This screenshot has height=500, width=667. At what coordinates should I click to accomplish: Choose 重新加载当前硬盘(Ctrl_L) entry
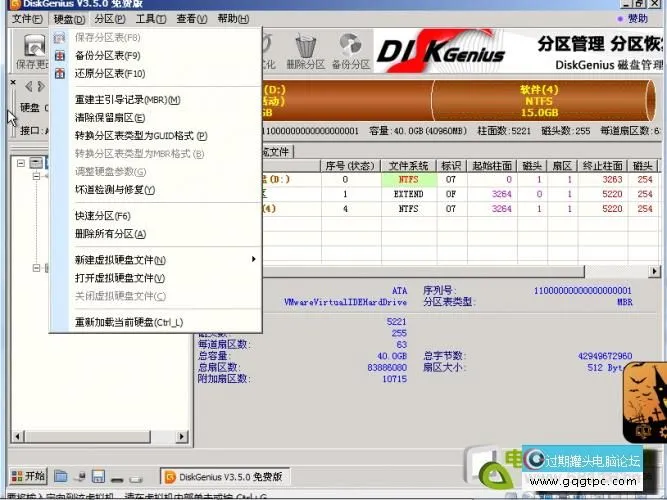[155, 322]
